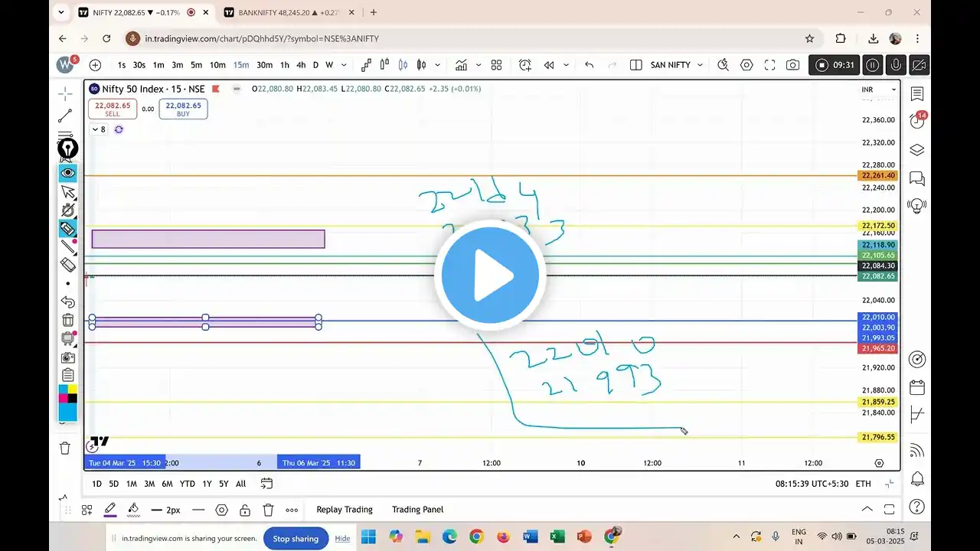980x551 pixels.
Task: Open the layout setup split-window icon
Action: [635, 65]
